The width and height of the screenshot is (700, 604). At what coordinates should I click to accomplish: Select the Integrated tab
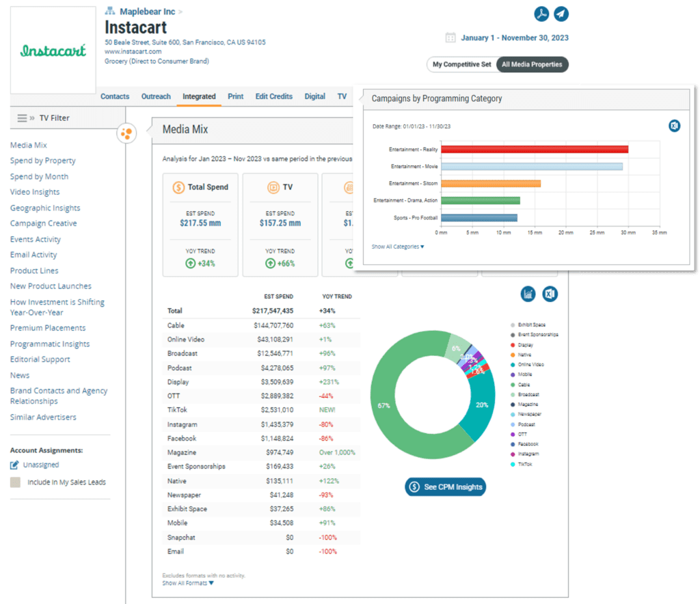click(199, 96)
